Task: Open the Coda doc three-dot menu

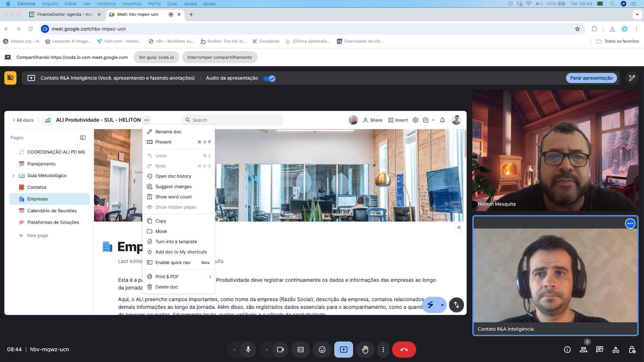Action: 146,120
